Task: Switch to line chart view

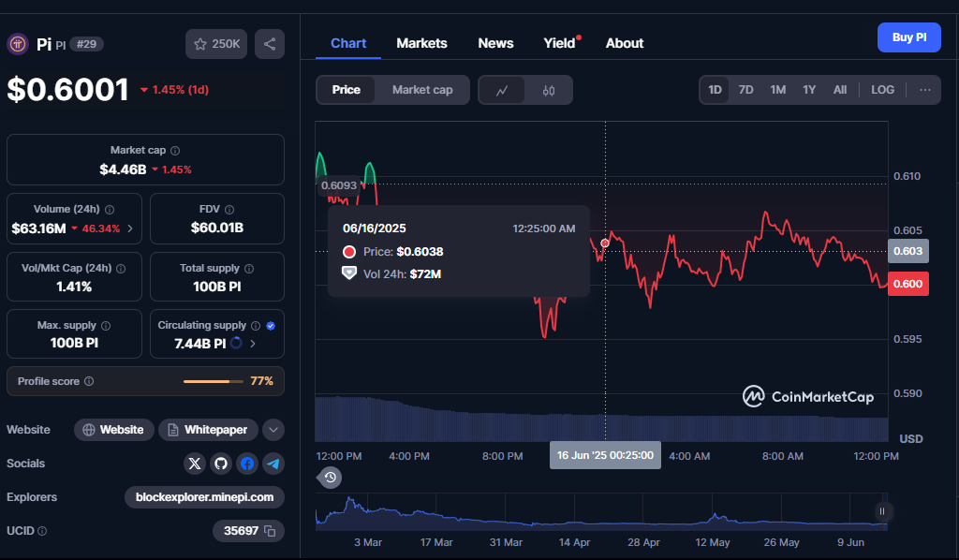Action: [x=502, y=91]
